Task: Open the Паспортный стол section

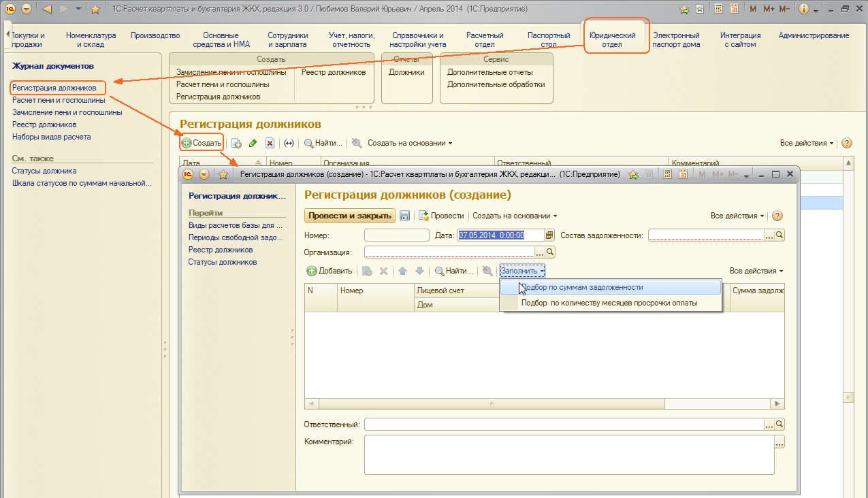Action: point(549,39)
